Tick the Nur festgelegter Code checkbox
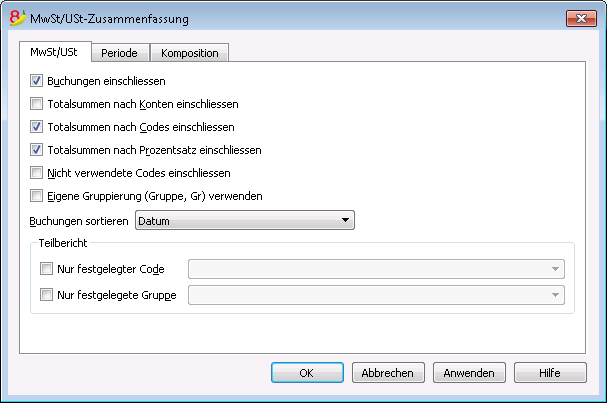 click(46, 269)
